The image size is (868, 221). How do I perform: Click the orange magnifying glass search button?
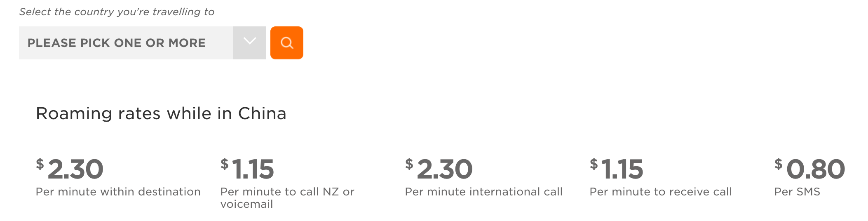click(x=286, y=43)
